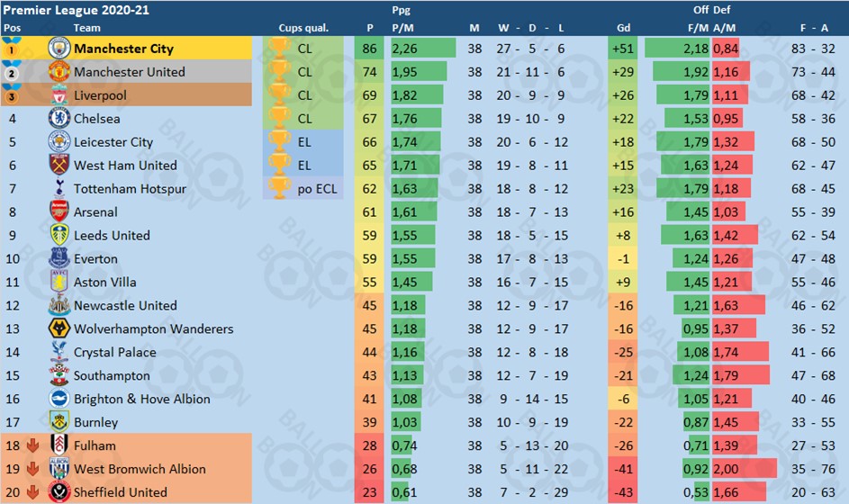Open the Everton team name entry

coord(95,259)
